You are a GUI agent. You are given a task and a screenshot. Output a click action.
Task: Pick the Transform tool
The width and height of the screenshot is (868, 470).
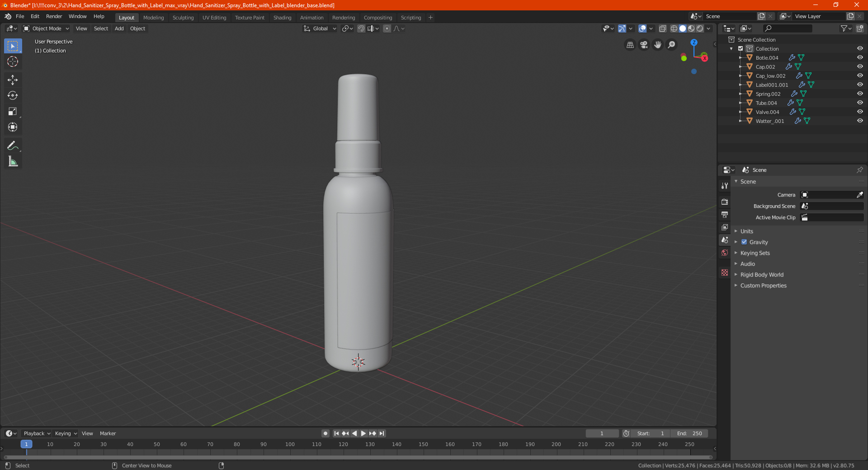[13, 127]
